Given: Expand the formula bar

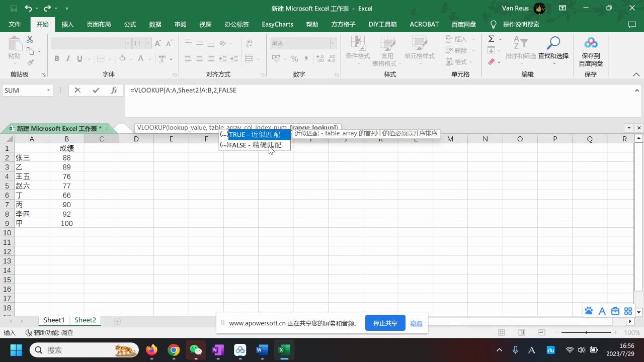Looking at the screenshot, I should point(637,90).
